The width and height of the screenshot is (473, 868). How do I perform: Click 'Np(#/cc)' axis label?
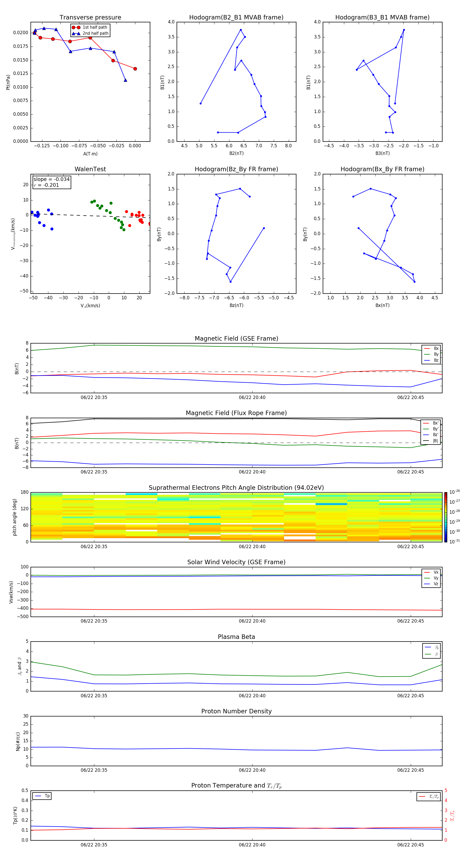coord(18,741)
